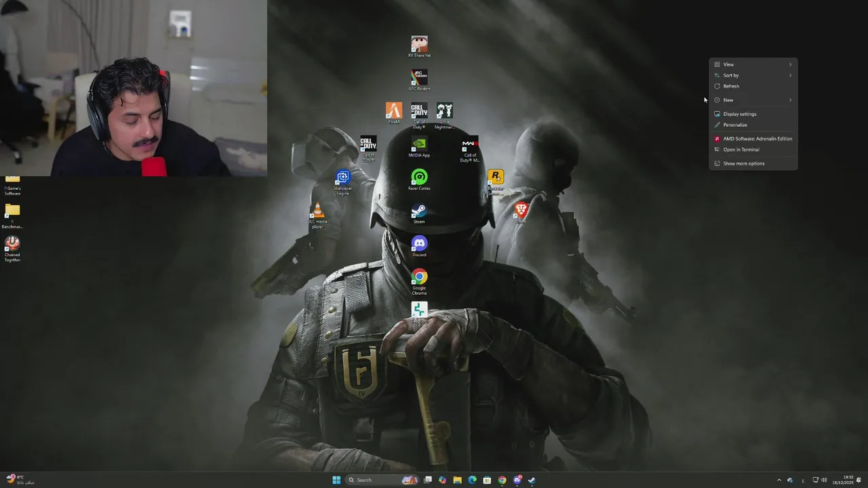This screenshot has height=488, width=868.
Task: Open the notification bell in tray
Action: point(859,480)
